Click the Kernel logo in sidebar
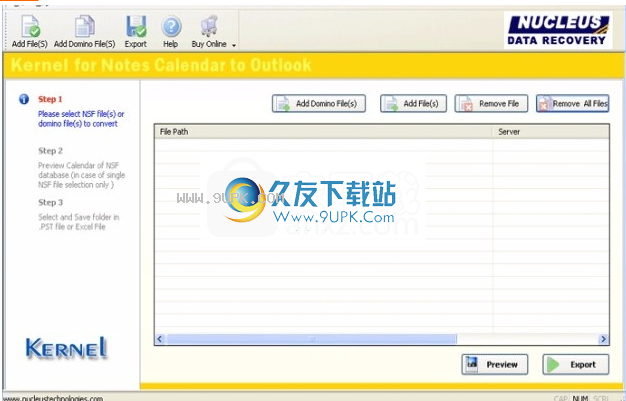626x401 pixels. click(x=67, y=347)
